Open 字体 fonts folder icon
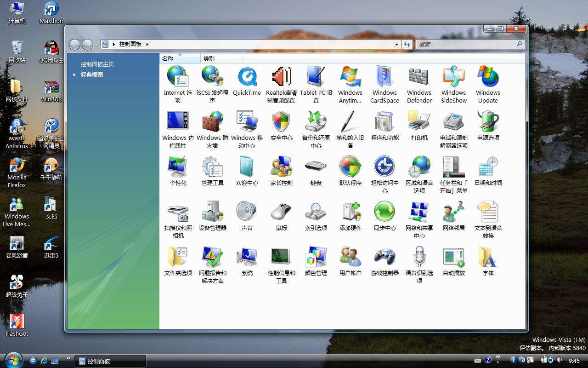 (x=488, y=261)
